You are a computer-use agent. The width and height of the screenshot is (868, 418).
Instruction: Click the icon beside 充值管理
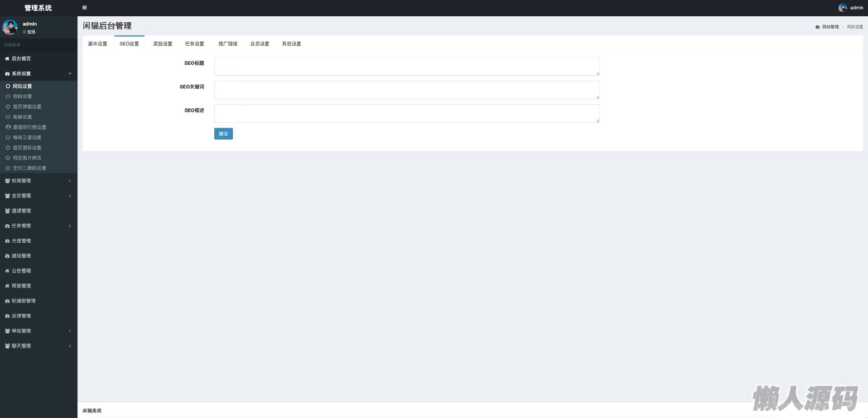[x=7, y=241]
